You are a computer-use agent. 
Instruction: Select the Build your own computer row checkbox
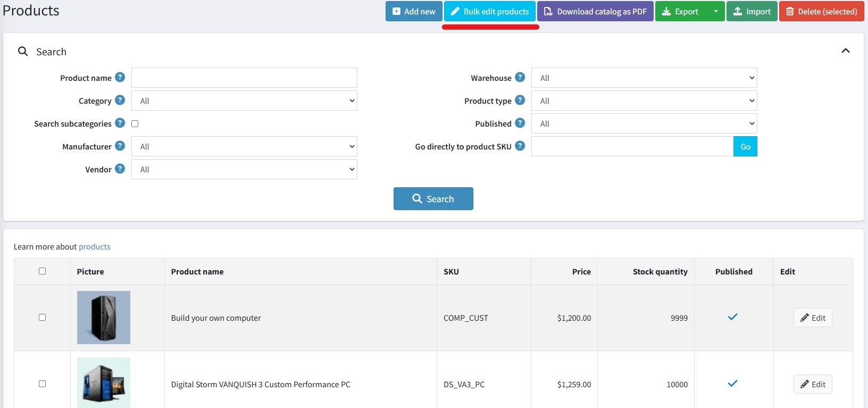coord(43,317)
